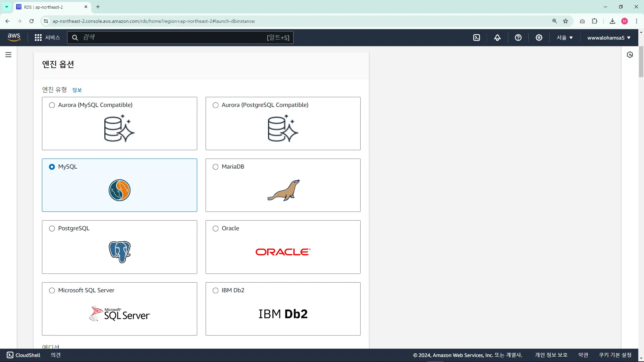Expand the wwwalohamsa5 account dropdown
644x362 pixels.
[x=609, y=38]
